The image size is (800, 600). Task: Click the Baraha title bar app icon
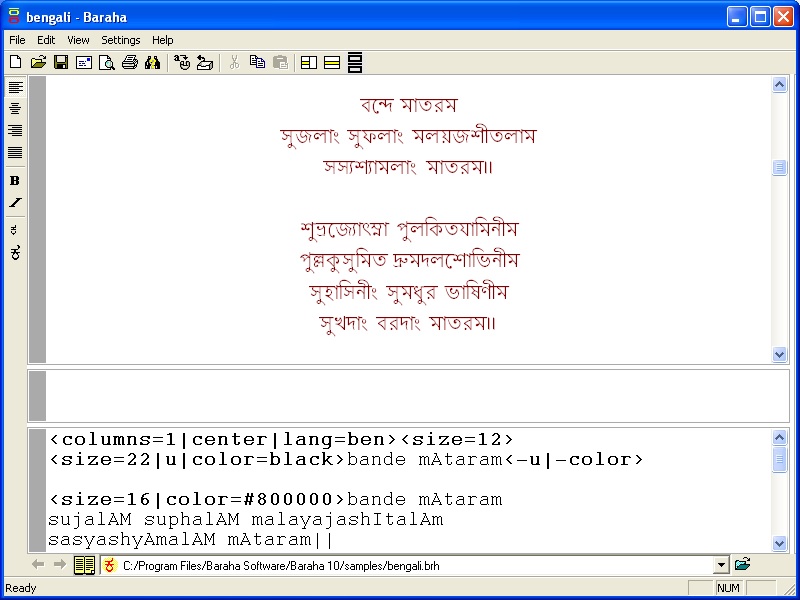click(14, 17)
